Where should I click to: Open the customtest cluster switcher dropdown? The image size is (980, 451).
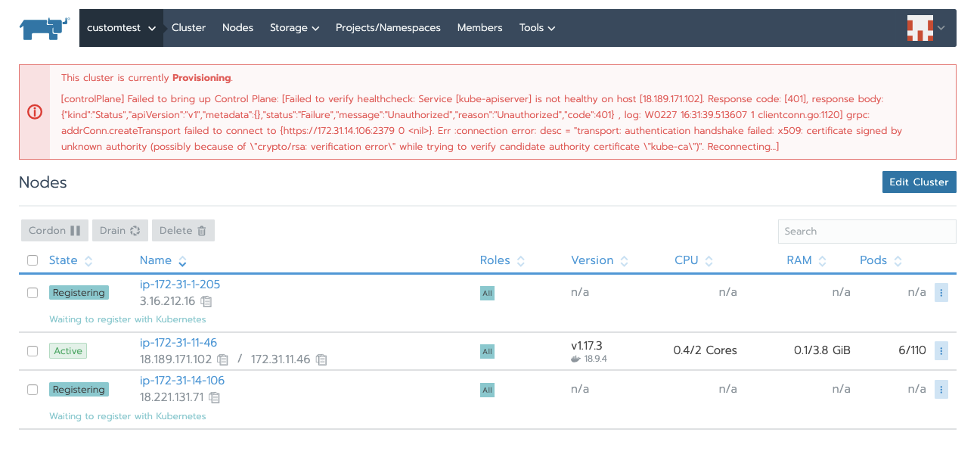click(123, 27)
